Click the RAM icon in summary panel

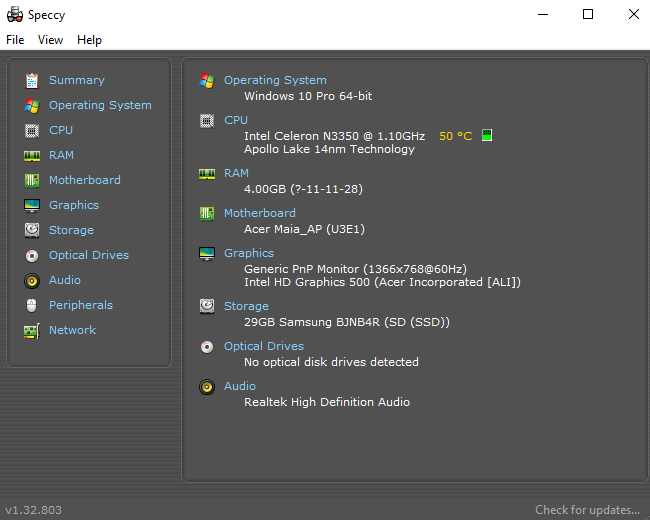pyautogui.click(x=207, y=174)
